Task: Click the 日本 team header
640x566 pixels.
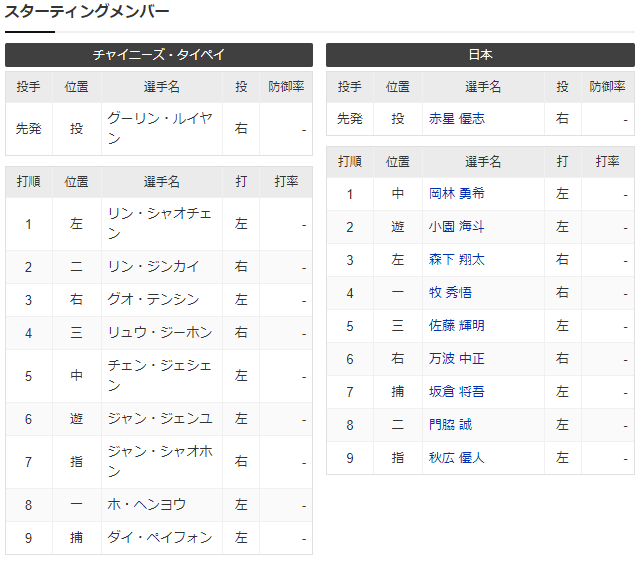Action: point(480,55)
